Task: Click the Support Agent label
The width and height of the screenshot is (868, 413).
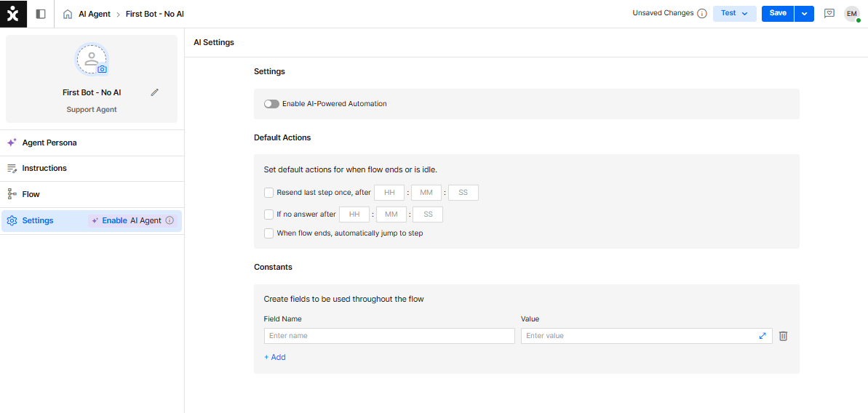Action: [92, 110]
